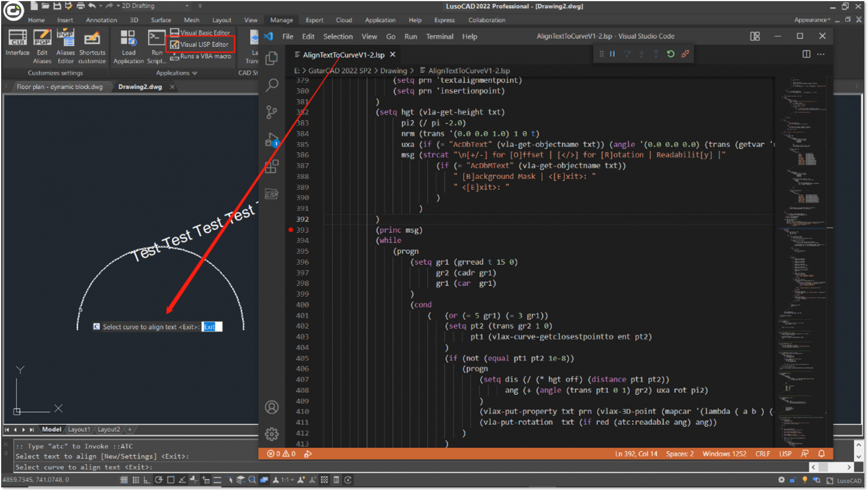Open the Appearance dropdown
Viewport: 868px width, 491px height.
pyautogui.click(x=812, y=20)
